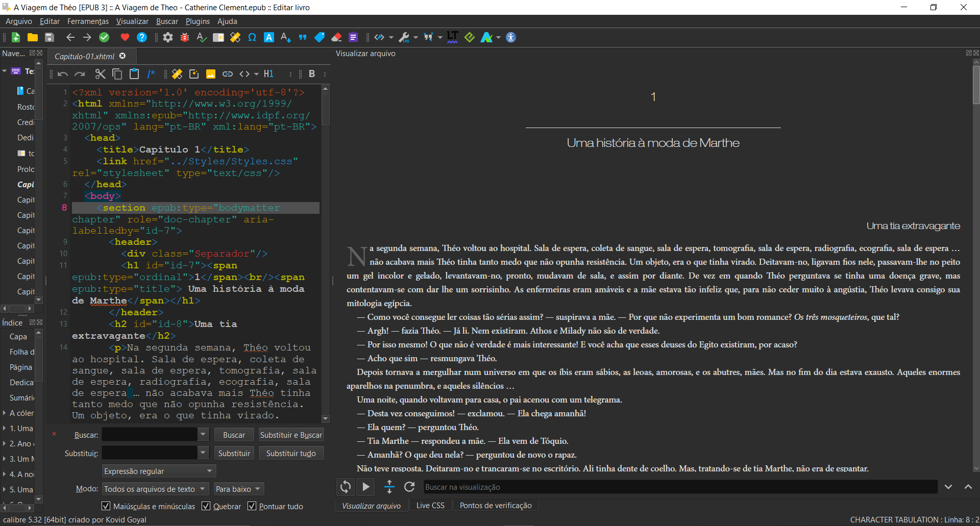Close the Capitulo-01.xhtml editor tab
The height and width of the screenshot is (526, 980).
[122, 56]
